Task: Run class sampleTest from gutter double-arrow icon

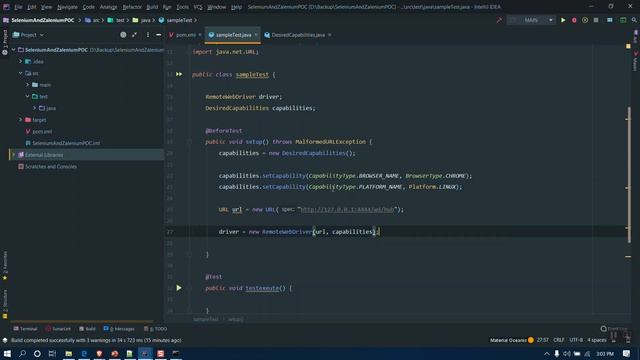Action: 179,74
